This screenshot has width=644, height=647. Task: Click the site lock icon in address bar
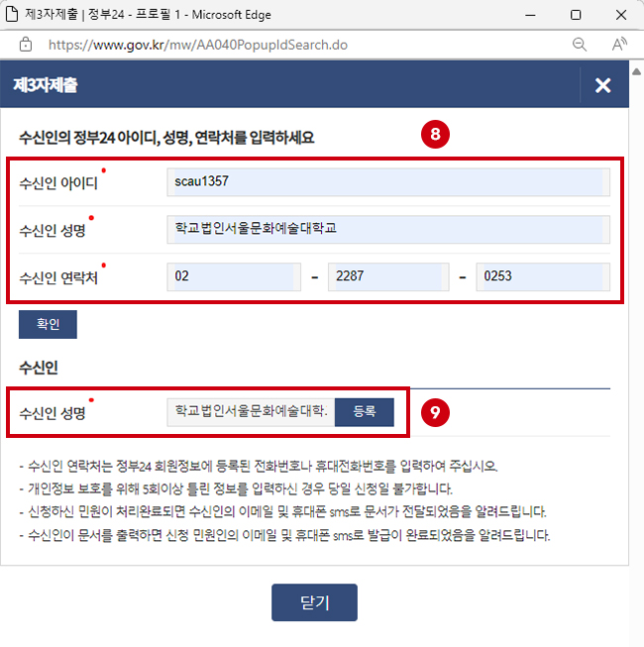(x=26, y=45)
